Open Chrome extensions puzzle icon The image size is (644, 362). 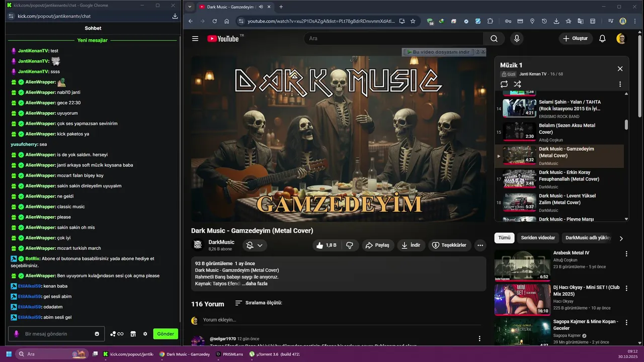[491, 21]
